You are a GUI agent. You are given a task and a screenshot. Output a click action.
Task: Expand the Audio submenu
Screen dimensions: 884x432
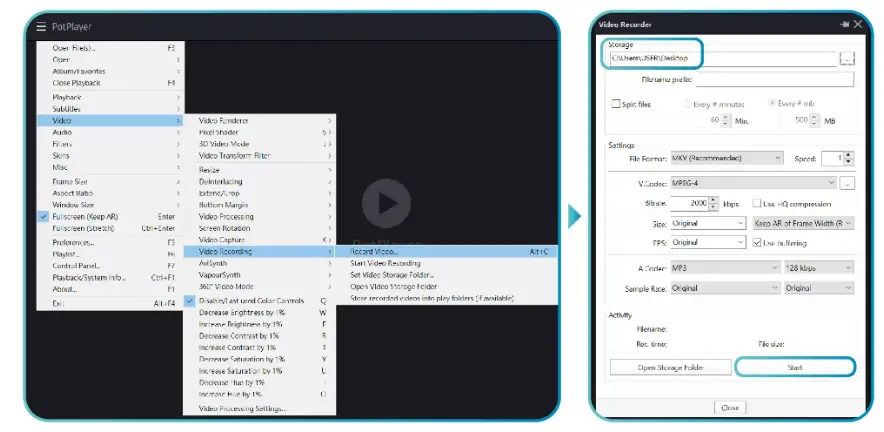(110, 132)
